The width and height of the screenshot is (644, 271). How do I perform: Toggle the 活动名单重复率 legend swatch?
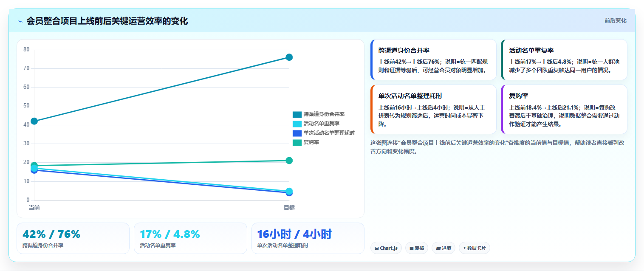click(x=297, y=124)
